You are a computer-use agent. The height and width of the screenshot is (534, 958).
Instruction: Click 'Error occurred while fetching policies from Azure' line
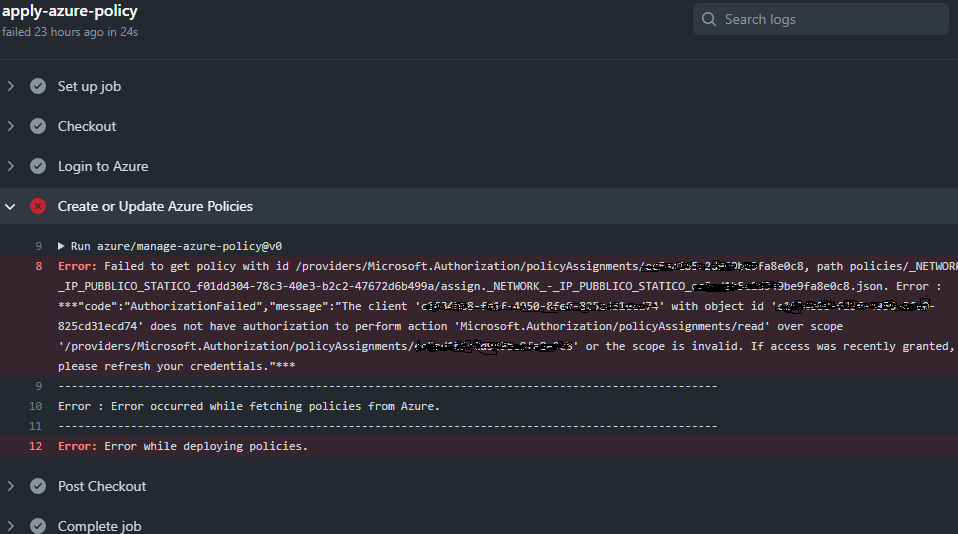tap(249, 406)
